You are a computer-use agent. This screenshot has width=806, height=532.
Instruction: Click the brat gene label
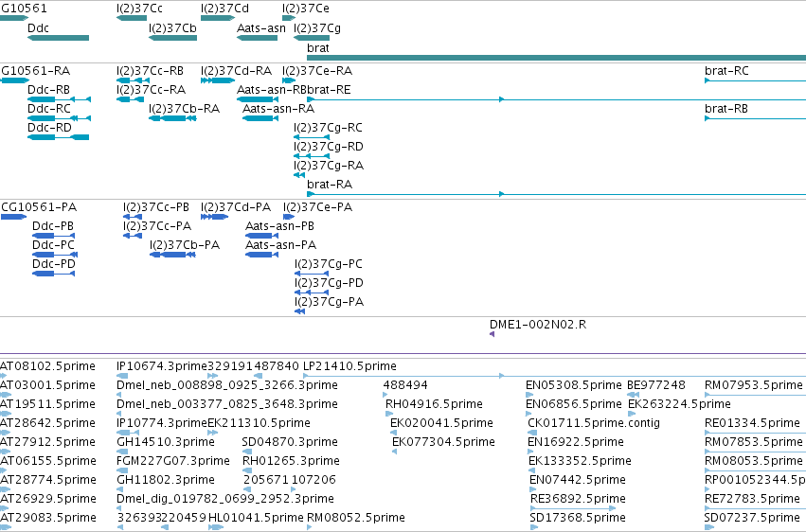tap(317, 47)
